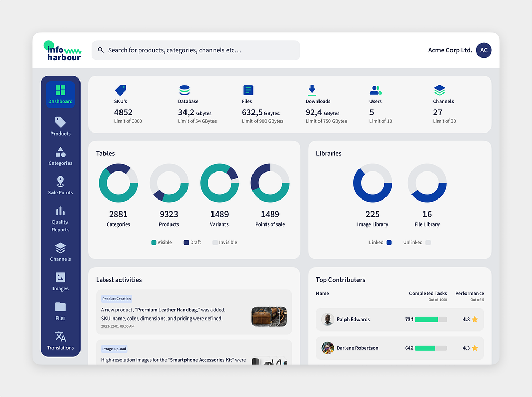The width and height of the screenshot is (532, 397).
Task: Open the Translations icon
Action: (x=60, y=336)
